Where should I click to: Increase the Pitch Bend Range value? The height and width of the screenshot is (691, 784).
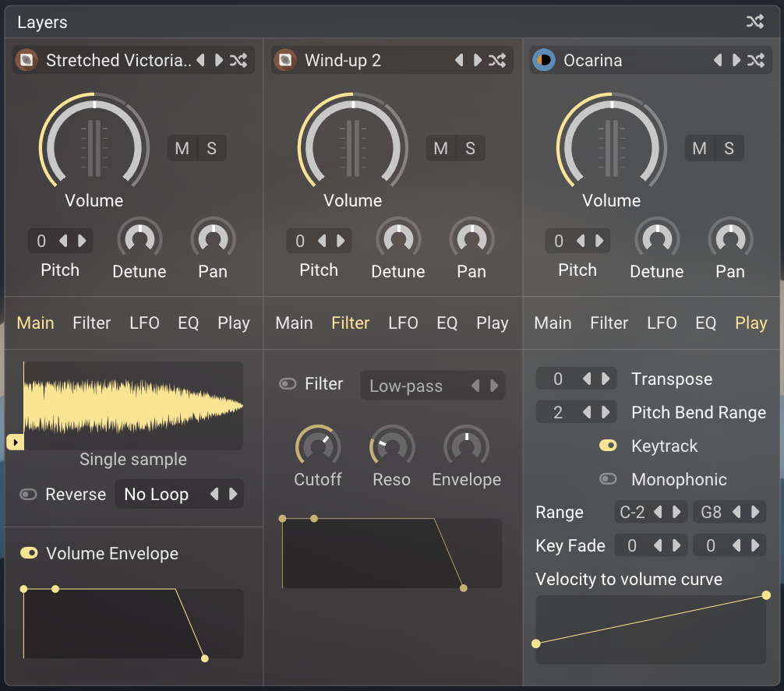tap(604, 412)
